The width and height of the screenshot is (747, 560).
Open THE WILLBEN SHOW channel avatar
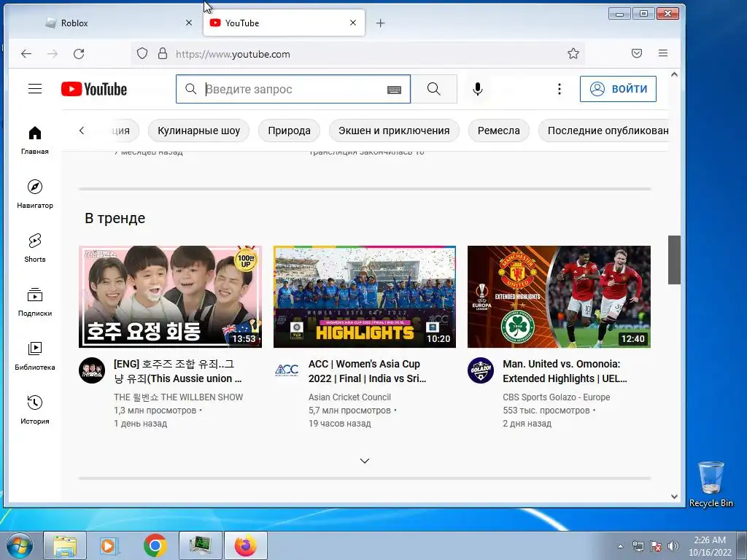92,370
